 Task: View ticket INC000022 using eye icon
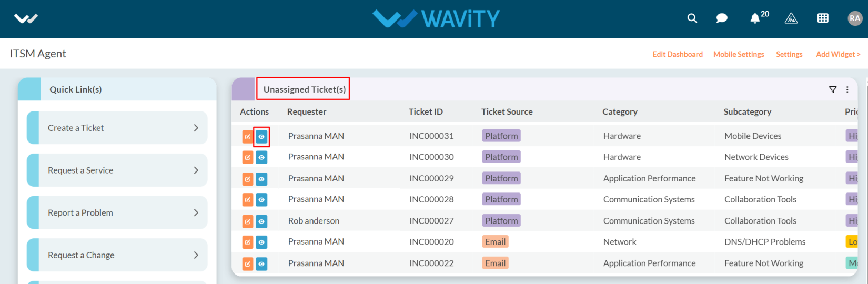click(x=261, y=264)
